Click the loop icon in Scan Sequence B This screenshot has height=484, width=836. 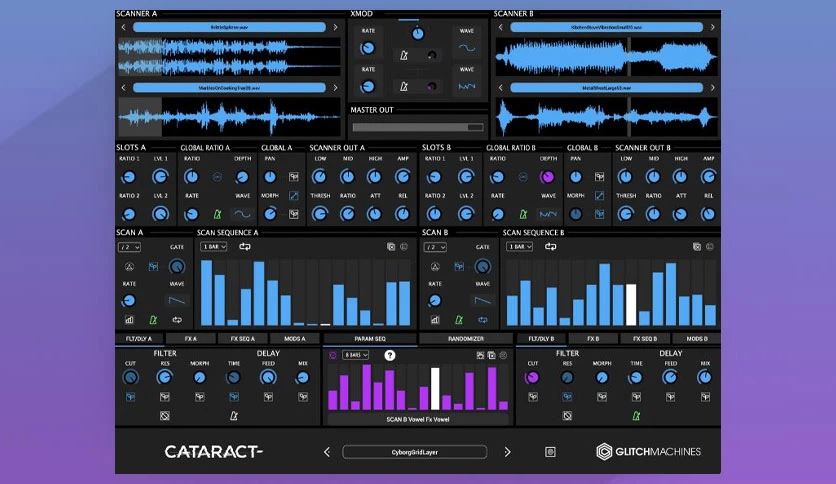[x=550, y=247]
